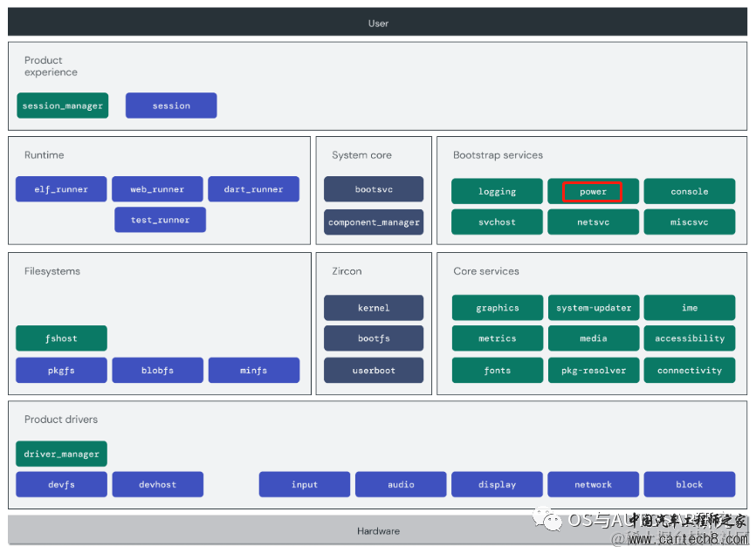Click the logging service block

(497, 191)
